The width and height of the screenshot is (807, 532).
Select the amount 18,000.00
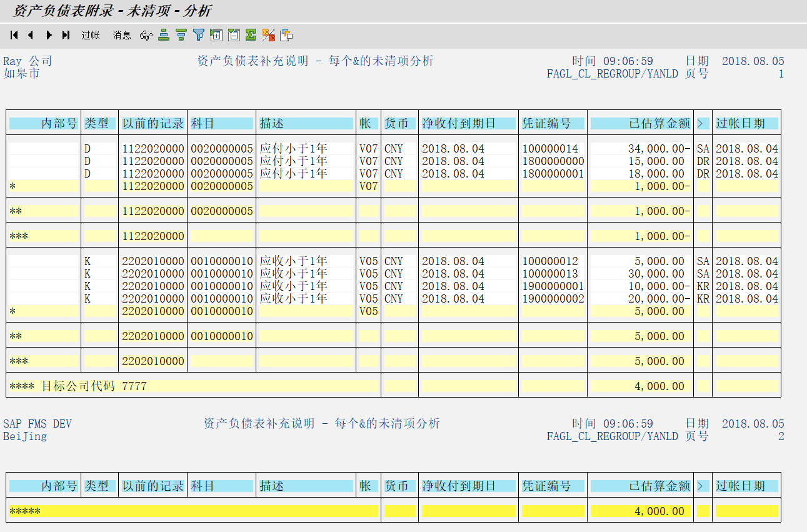pyautogui.click(x=656, y=174)
